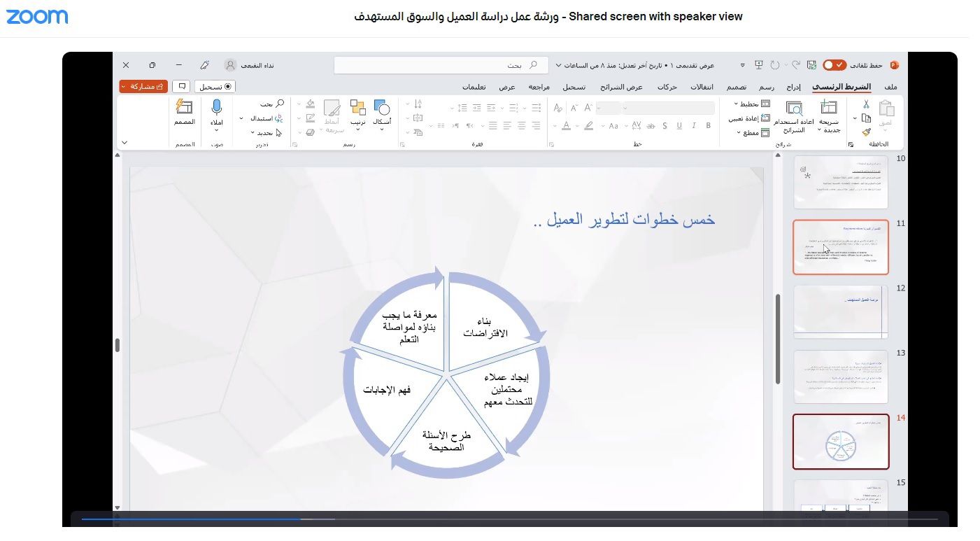The image size is (980, 541).
Task: Toggle Bold text formatting
Action: 708,126
